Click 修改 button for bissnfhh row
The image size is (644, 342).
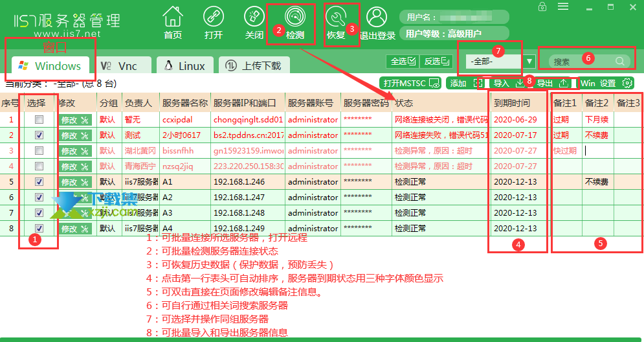click(x=75, y=151)
